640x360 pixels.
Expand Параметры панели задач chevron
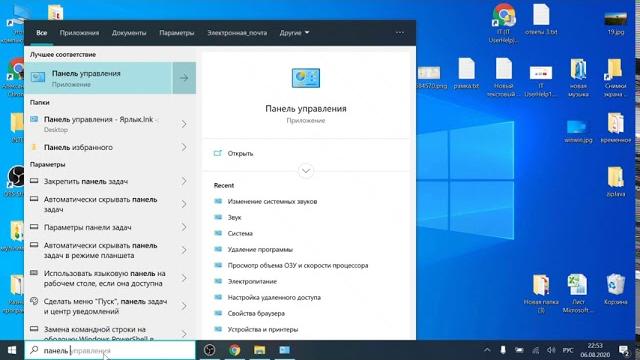click(184, 227)
